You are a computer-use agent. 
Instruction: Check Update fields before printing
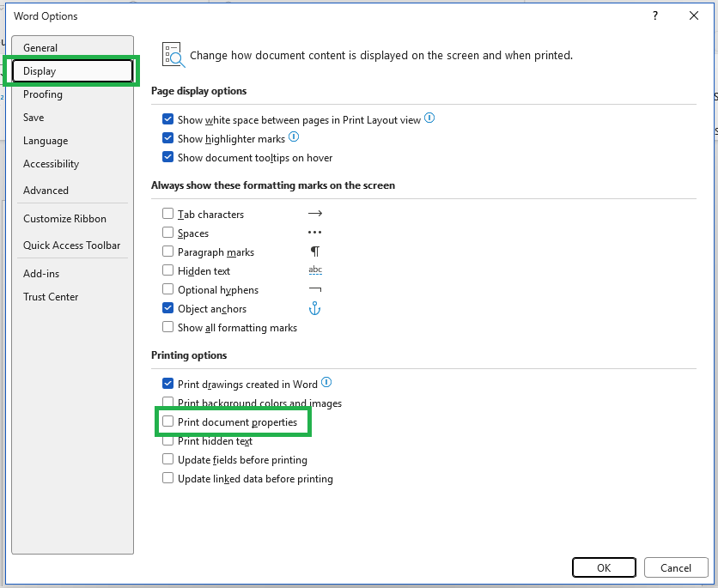pyautogui.click(x=168, y=459)
